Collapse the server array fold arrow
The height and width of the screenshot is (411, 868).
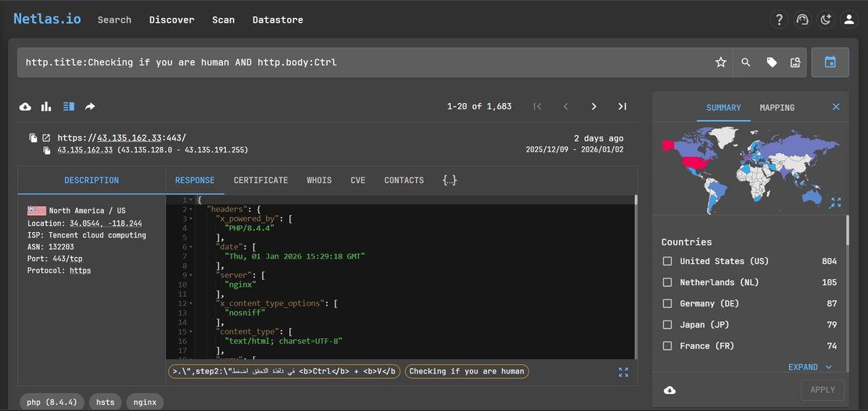(191, 275)
